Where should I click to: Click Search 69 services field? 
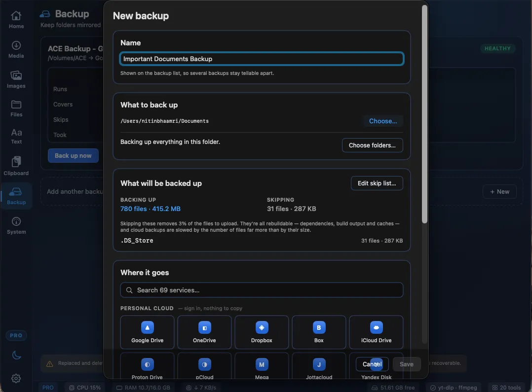click(x=262, y=290)
